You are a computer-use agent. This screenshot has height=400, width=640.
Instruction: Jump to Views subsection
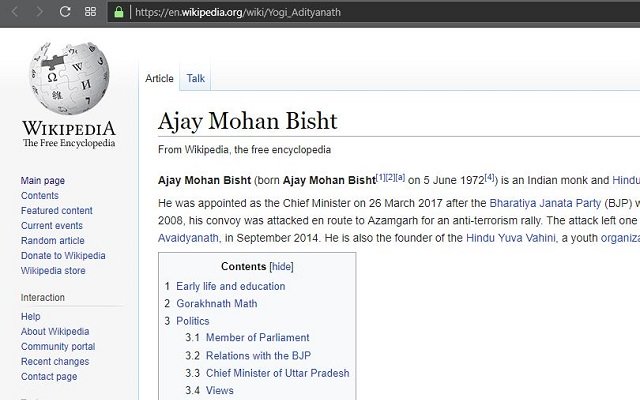tap(220, 391)
